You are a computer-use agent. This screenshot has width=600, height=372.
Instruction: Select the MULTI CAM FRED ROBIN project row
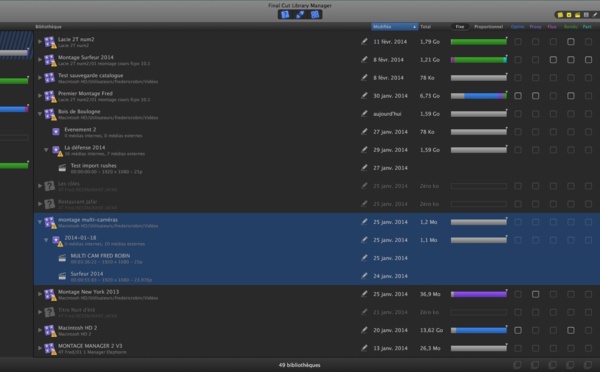tap(317, 258)
